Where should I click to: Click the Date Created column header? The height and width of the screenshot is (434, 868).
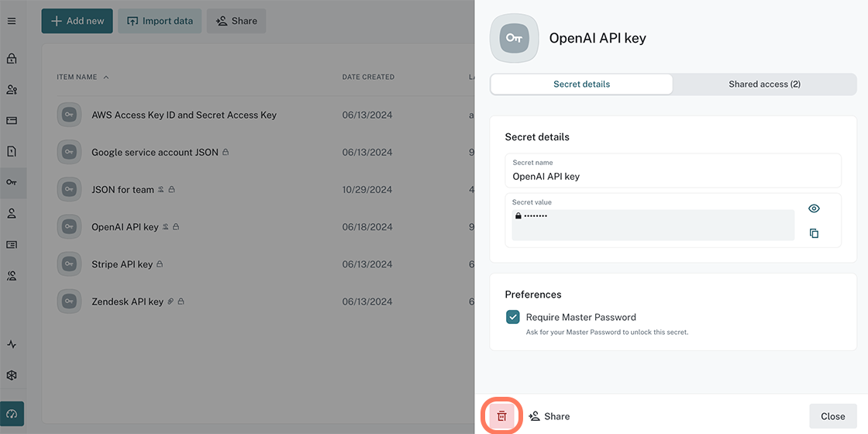368,77
